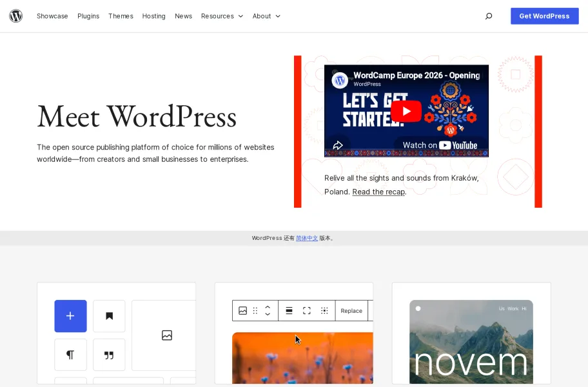Click the image placeholder icon in block grid
This screenshot has height=387, width=588.
[x=167, y=335]
